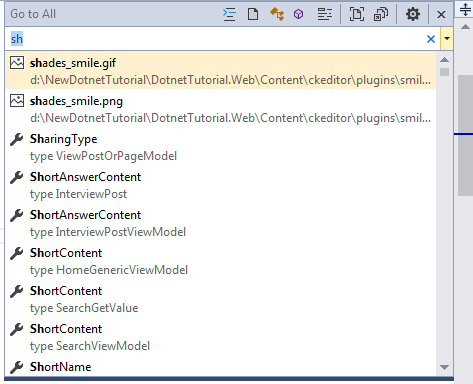This screenshot has width=473, height=384.
Task: Filter results by Symbols icon
Action: [324, 14]
